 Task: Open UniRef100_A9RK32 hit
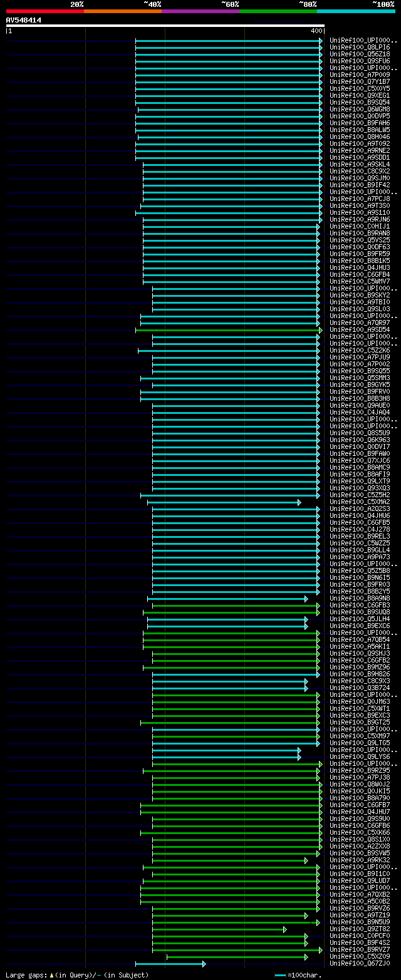[x=360, y=860]
